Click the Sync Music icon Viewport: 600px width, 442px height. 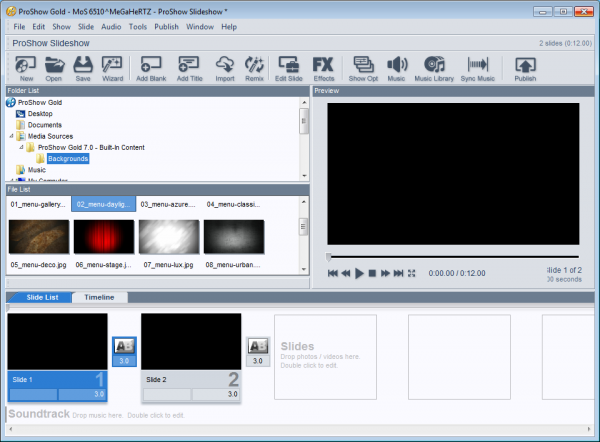click(x=478, y=69)
